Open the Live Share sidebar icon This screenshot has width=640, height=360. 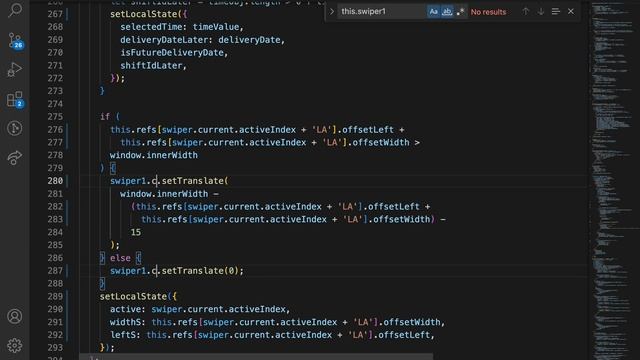point(15,158)
